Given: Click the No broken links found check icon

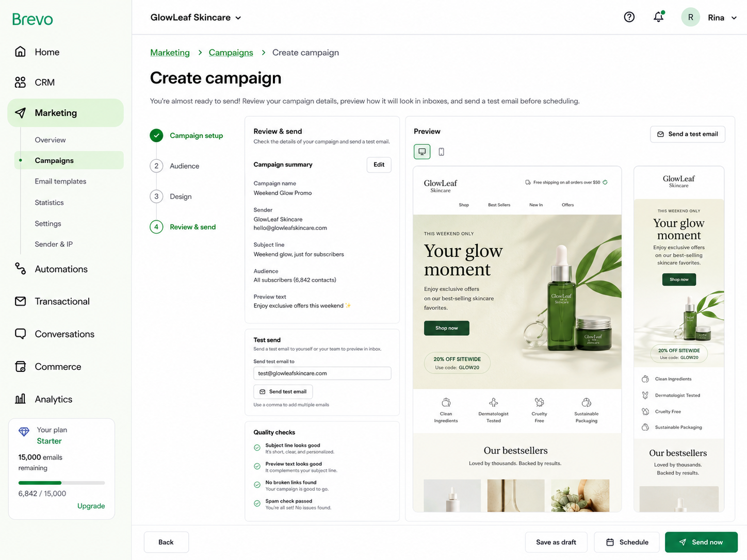Looking at the screenshot, I should coord(257,485).
